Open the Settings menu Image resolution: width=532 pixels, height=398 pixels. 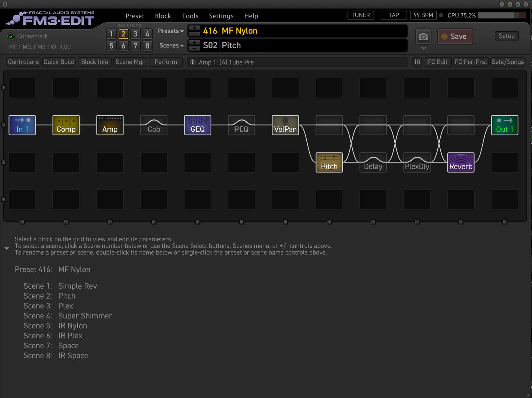click(221, 16)
